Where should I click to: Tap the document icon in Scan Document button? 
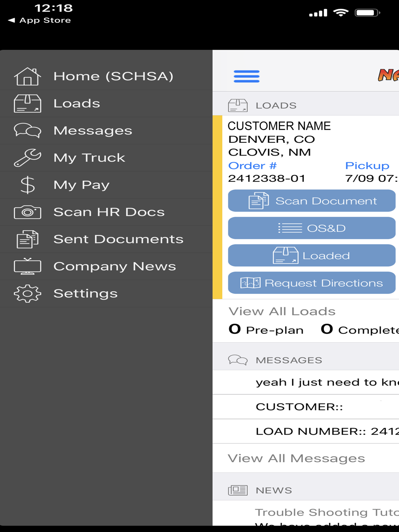tap(259, 201)
